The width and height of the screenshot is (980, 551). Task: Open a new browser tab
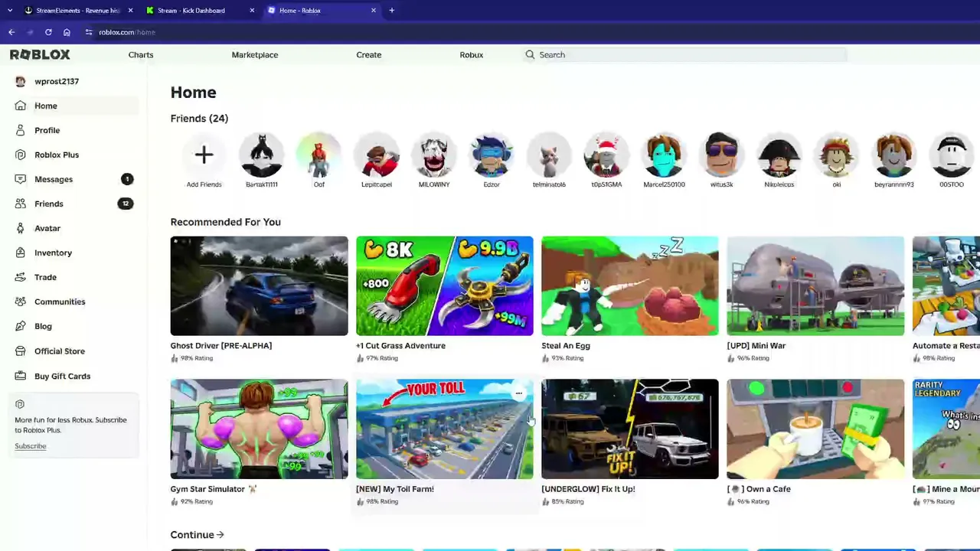tap(391, 10)
